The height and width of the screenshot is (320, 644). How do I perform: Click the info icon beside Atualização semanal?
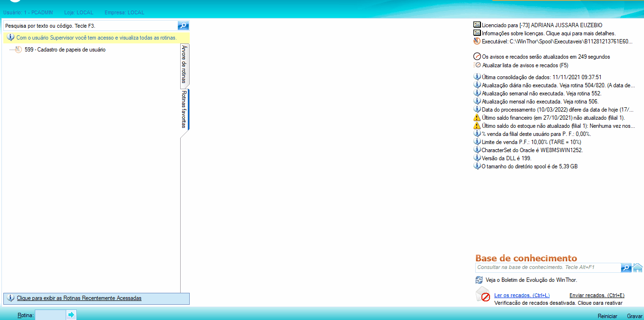(477, 93)
